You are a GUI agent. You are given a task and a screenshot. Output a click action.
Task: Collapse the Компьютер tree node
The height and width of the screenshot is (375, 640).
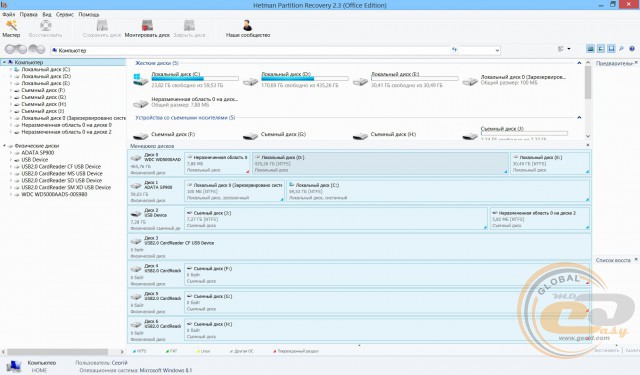pyautogui.click(x=4, y=62)
